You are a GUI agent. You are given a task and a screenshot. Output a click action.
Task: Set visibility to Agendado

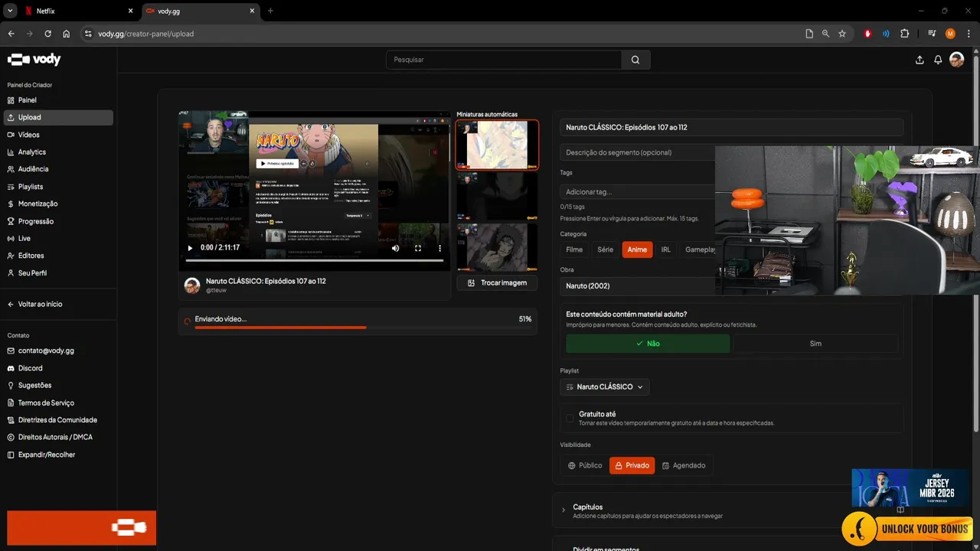tap(684, 465)
